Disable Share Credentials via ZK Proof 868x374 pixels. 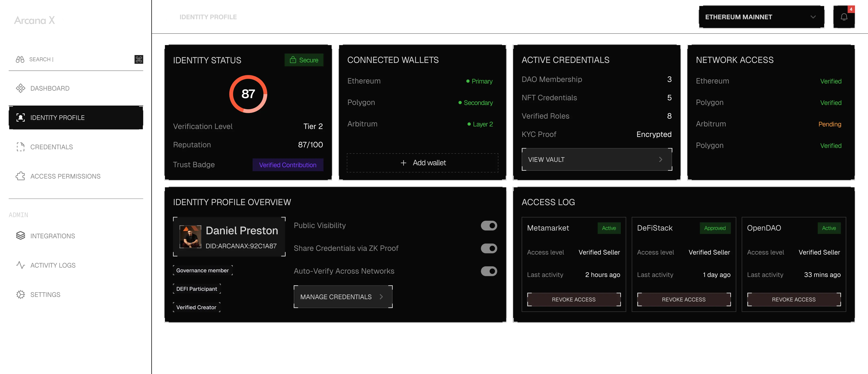coord(489,248)
